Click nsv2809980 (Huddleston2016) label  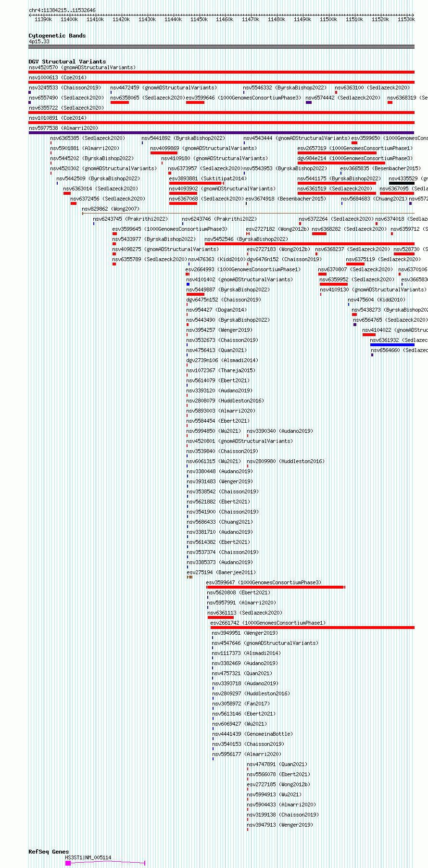click(286, 461)
